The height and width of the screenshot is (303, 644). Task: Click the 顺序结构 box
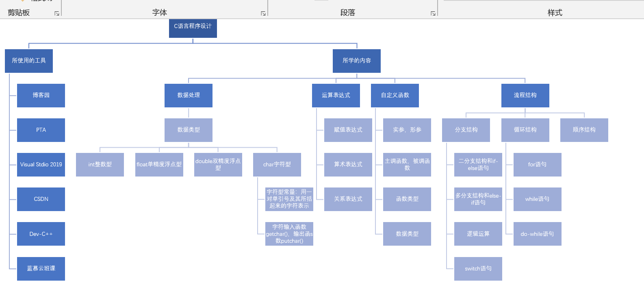(584, 130)
